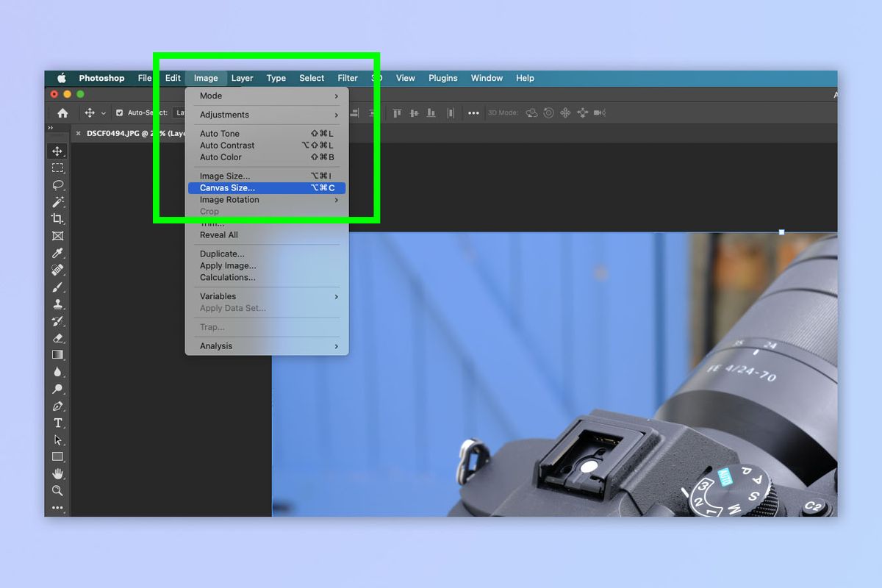Viewport: 882px width, 588px height.
Task: Select the Lasso tool
Action: [x=58, y=185]
